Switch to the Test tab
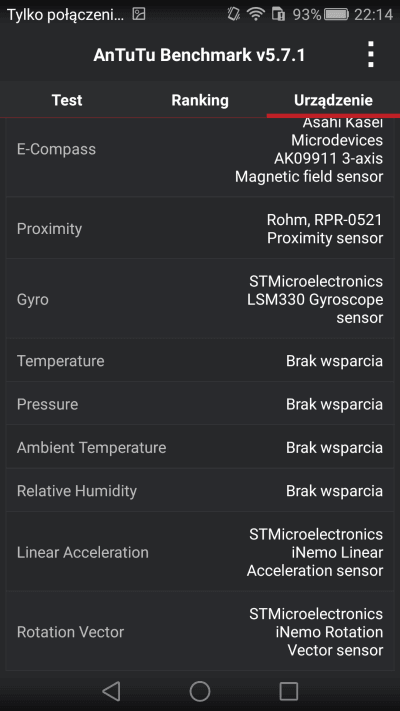The image size is (400, 711). click(67, 100)
